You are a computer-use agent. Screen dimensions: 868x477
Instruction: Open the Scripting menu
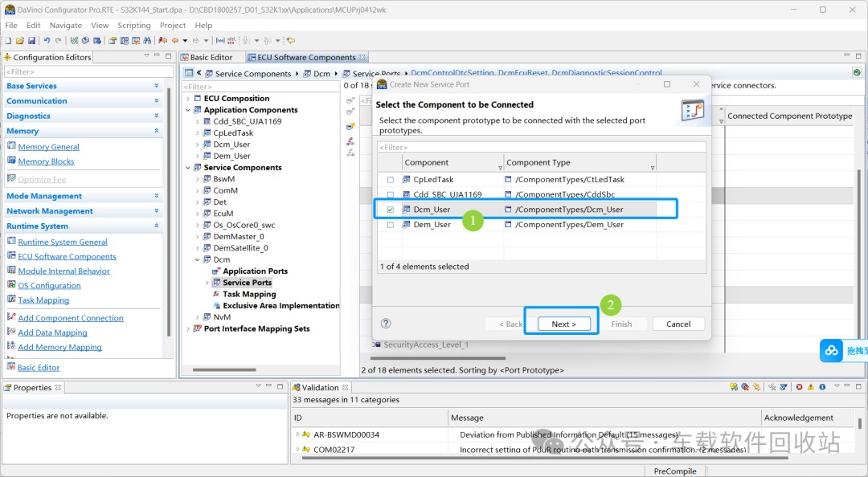(x=134, y=26)
